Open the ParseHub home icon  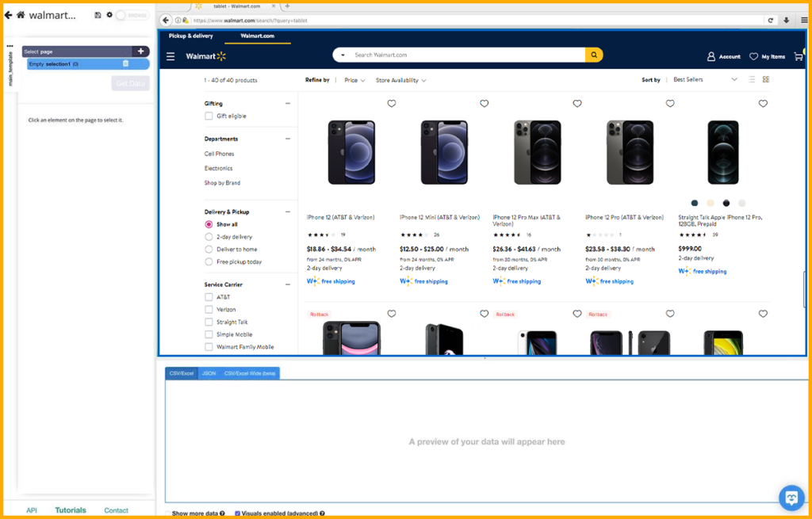(21, 15)
